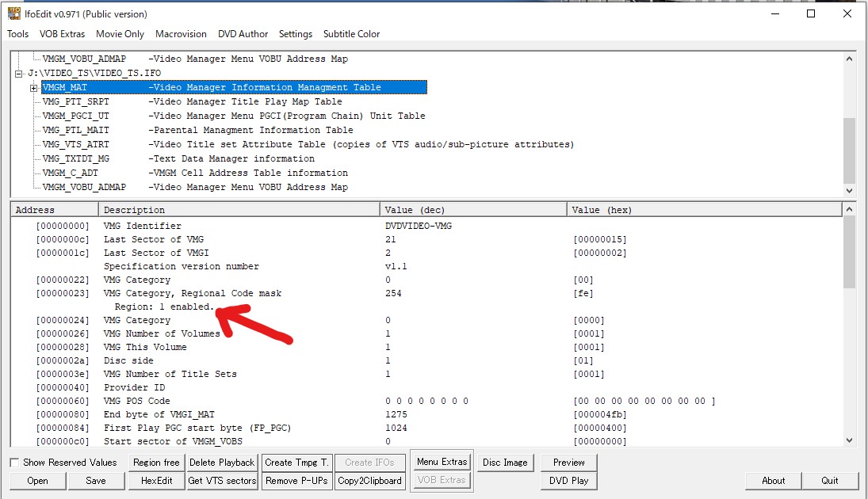Open the DVD Author menu
The image size is (868, 499).
[243, 34]
